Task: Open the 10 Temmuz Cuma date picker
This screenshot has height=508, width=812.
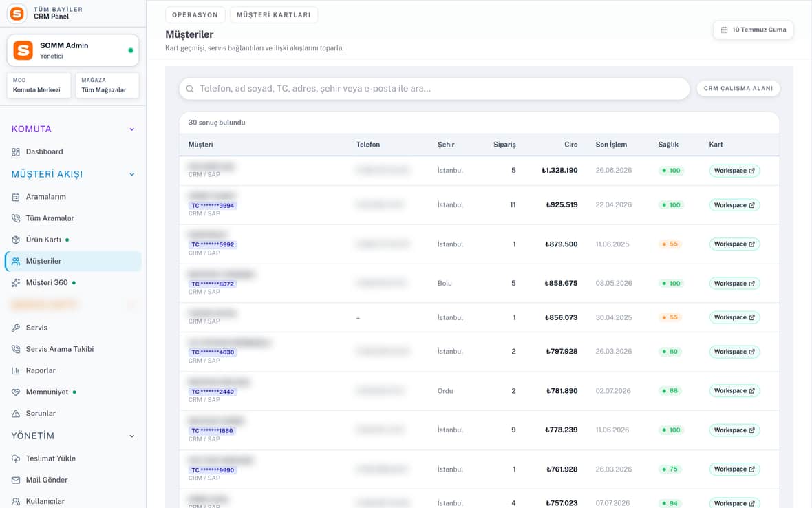Action: [x=753, y=30]
